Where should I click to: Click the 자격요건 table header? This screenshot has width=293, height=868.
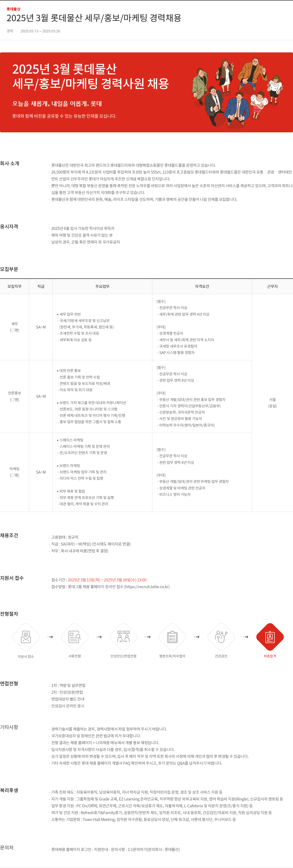202,286
